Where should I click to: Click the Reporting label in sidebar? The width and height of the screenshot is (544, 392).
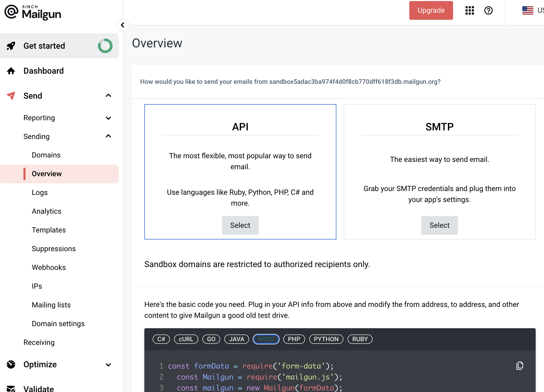click(x=39, y=118)
